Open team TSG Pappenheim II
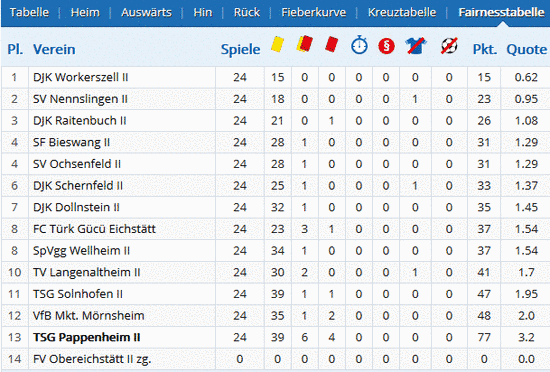Image resolution: width=550 pixels, height=372 pixels. (x=87, y=337)
